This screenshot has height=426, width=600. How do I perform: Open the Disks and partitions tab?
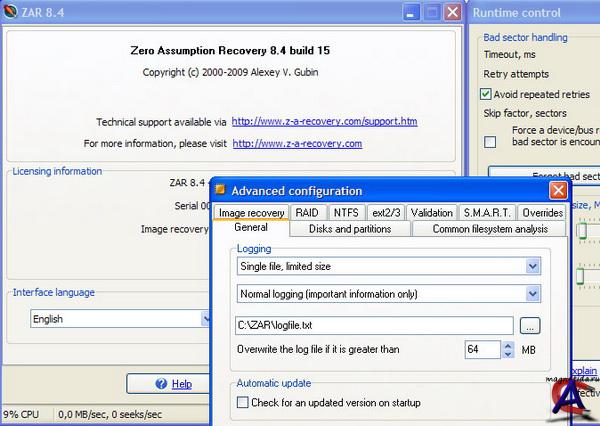(x=350, y=229)
